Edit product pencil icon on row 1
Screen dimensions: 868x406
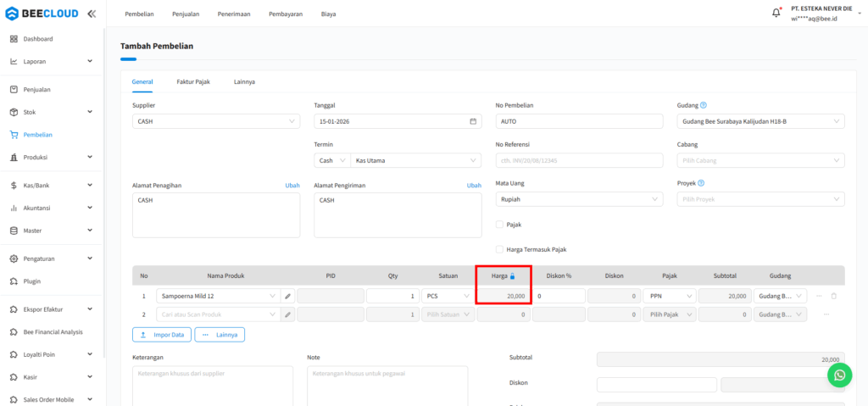click(x=288, y=297)
